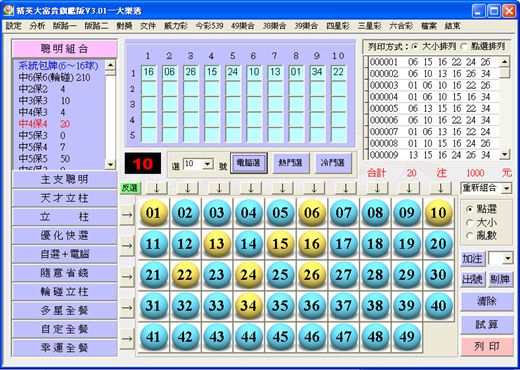
Task: Click the pink 列印 button
Action: [x=487, y=347]
